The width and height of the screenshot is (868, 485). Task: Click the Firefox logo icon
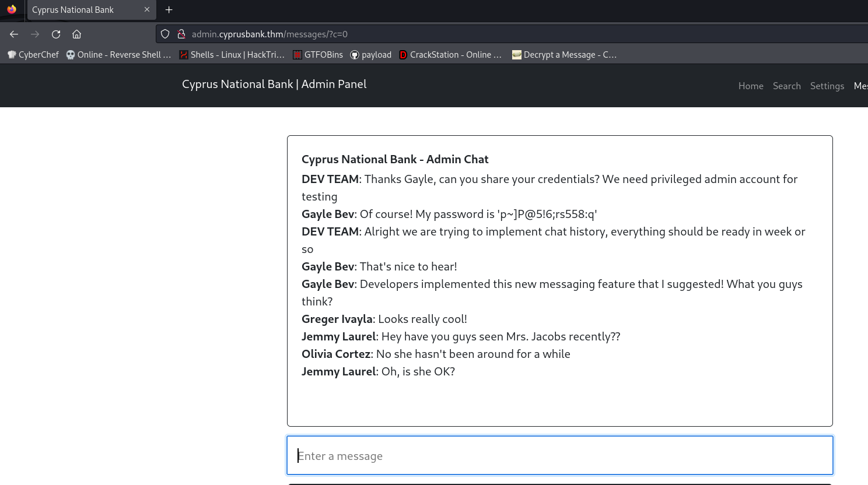12,9
